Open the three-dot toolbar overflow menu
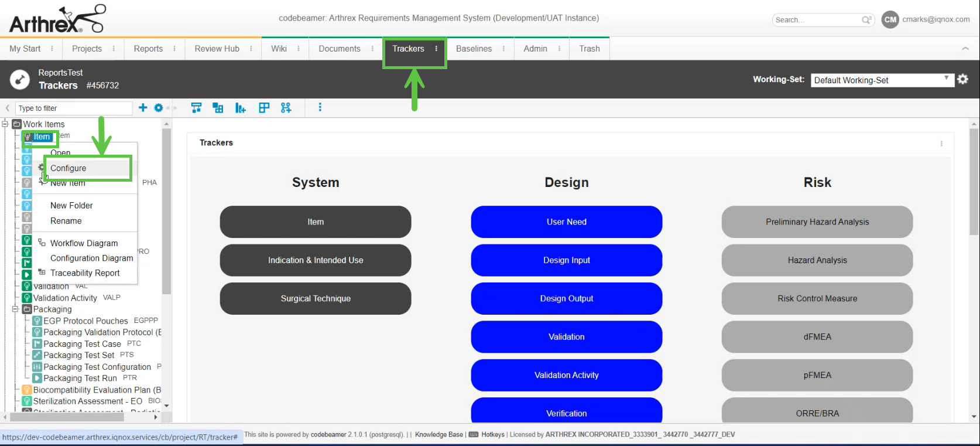The image size is (980, 446). pyautogui.click(x=320, y=107)
